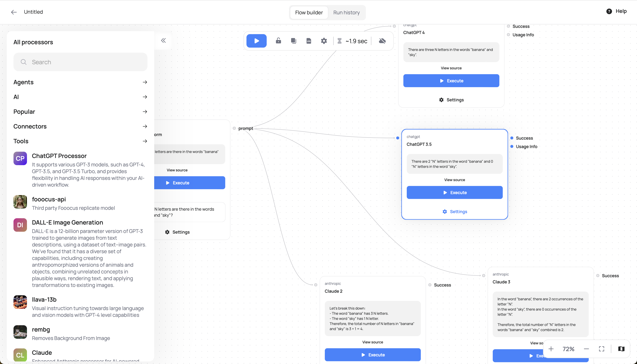The height and width of the screenshot is (364, 637).
Task: Execute the ChatGPT 4 node
Action: click(x=451, y=81)
